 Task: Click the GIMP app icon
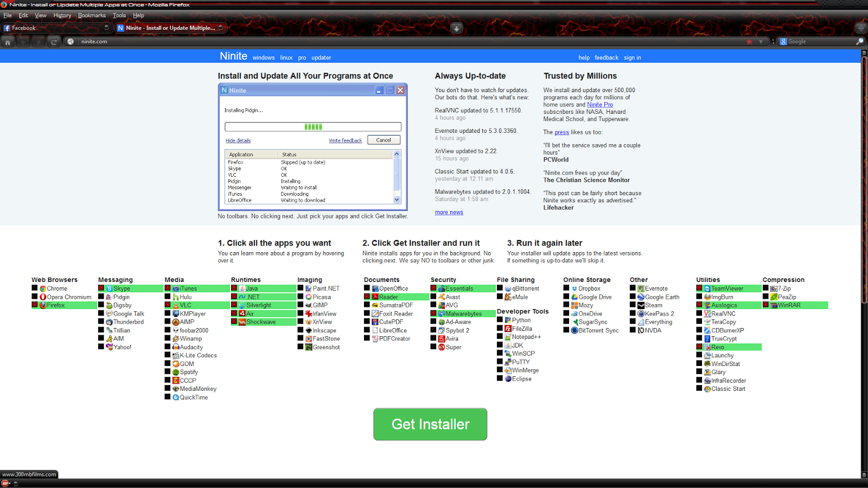[x=309, y=305]
